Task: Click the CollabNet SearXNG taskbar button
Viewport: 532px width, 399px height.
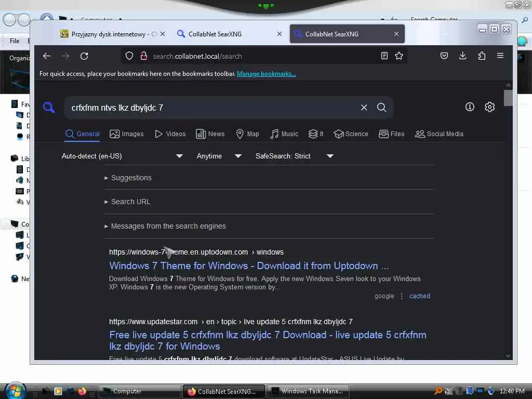Action: pos(224,391)
